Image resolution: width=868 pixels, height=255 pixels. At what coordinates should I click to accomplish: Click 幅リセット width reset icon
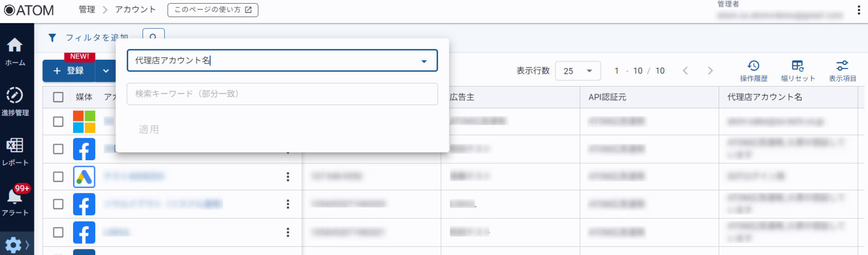(x=797, y=71)
